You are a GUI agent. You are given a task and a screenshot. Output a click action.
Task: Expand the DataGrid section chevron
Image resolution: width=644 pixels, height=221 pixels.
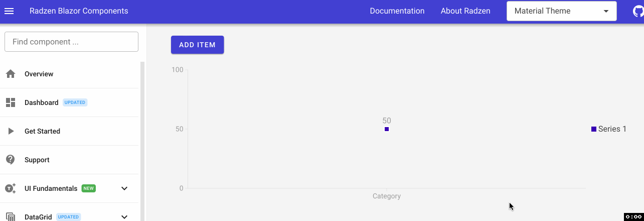point(124,217)
